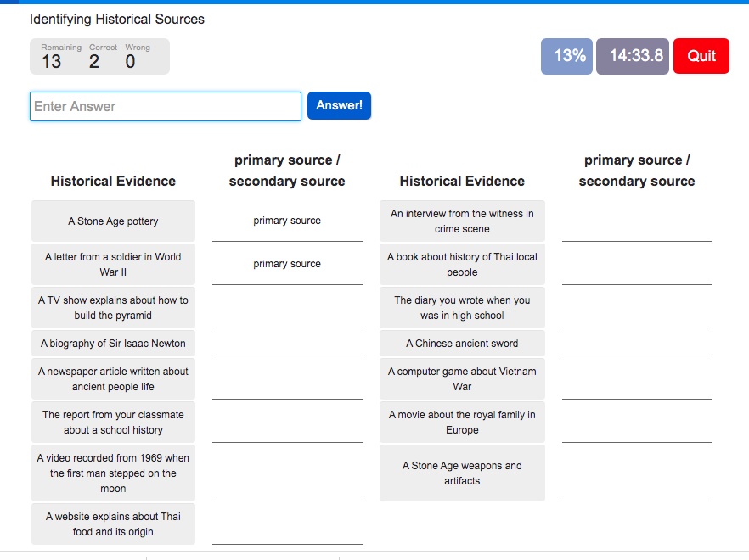749x560 pixels.
Task: Click interview from the witness cell
Action: click(x=462, y=221)
